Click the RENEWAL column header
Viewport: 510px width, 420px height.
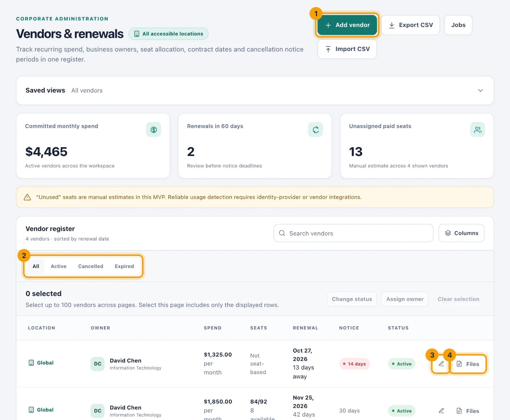[x=305, y=328]
